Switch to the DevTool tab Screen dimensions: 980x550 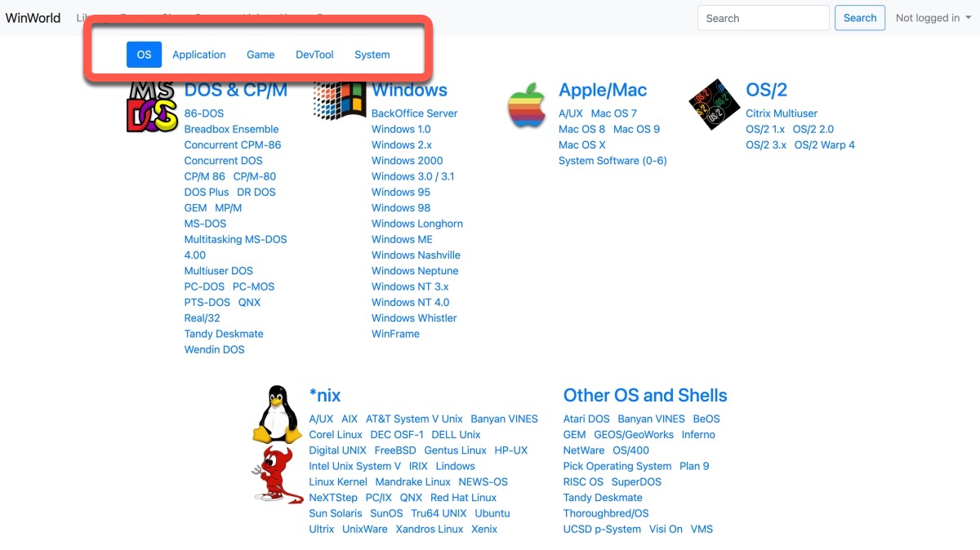[x=314, y=55]
